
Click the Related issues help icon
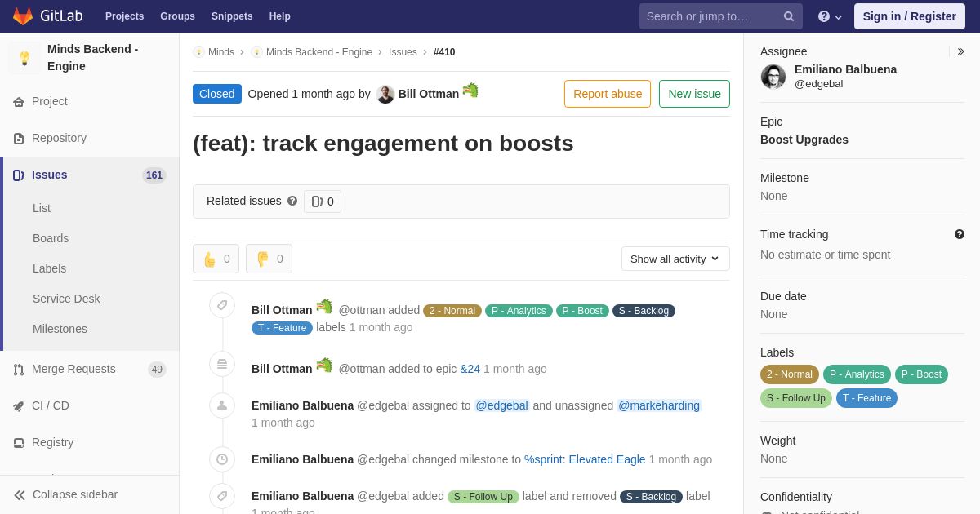tap(292, 201)
